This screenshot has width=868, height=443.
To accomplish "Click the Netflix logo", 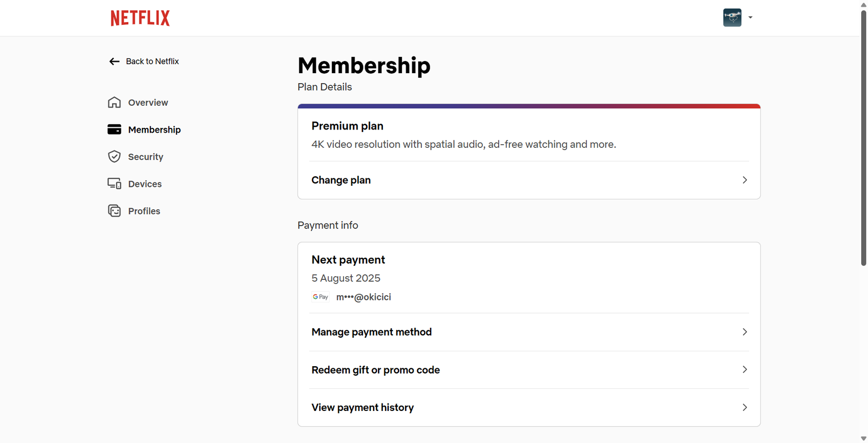I will tap(139, 17).
